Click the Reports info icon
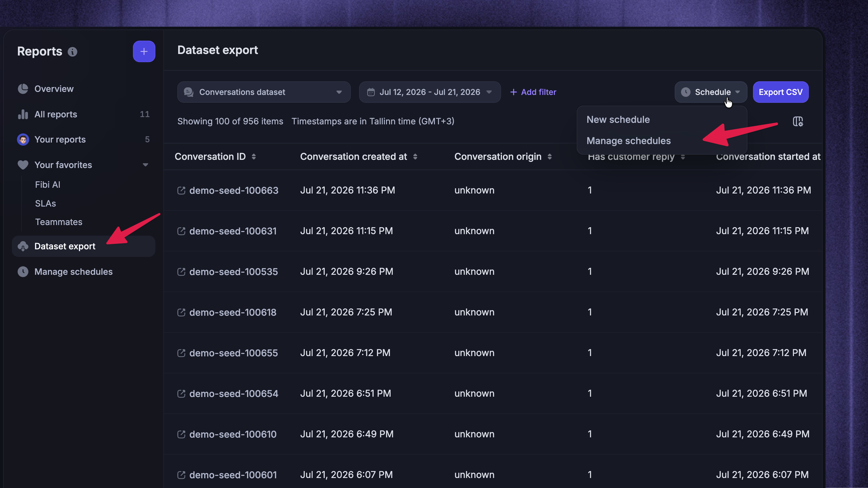The height and width of the screenshot is (488, 868). point(73,52)
